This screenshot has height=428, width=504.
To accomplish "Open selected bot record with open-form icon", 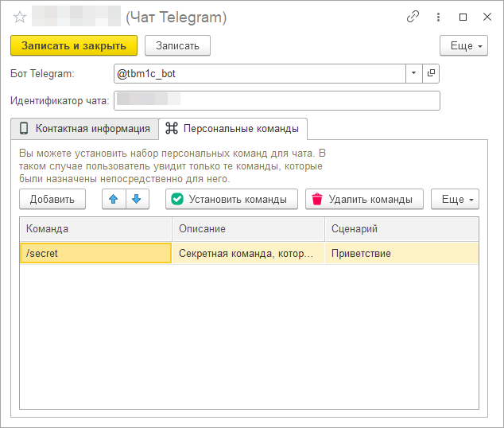I will (431, 73).
